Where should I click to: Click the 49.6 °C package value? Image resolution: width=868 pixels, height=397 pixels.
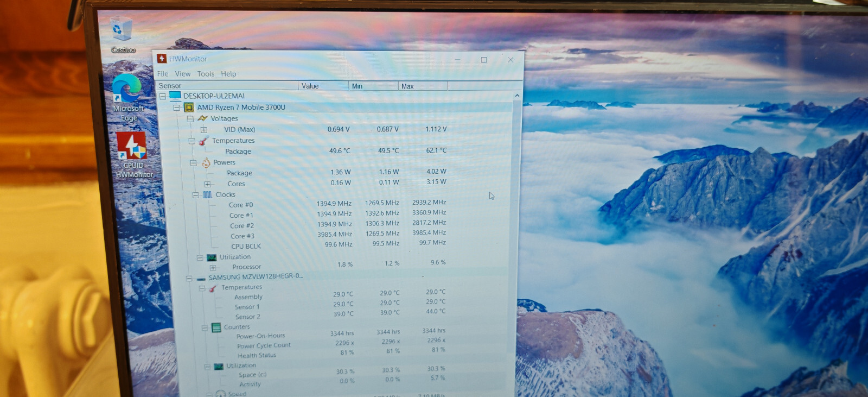pos(340,151)
